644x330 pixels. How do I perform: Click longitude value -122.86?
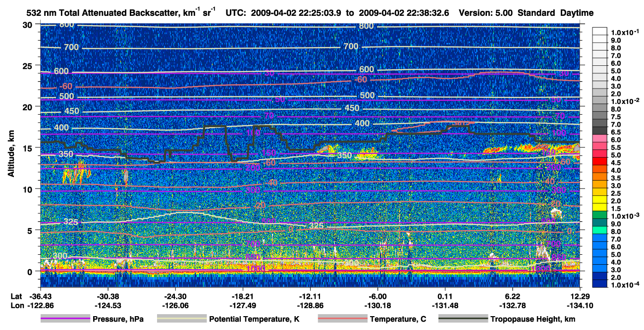click(x=40, y=306)
